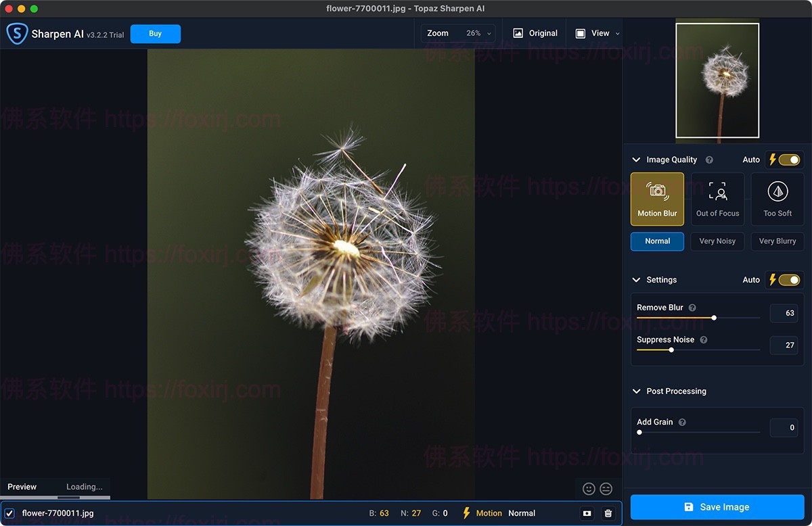812x526 pixels.
Task: Uncheck the flower-7700011.jpg file checkbox
Action: [x=9, y=514]
